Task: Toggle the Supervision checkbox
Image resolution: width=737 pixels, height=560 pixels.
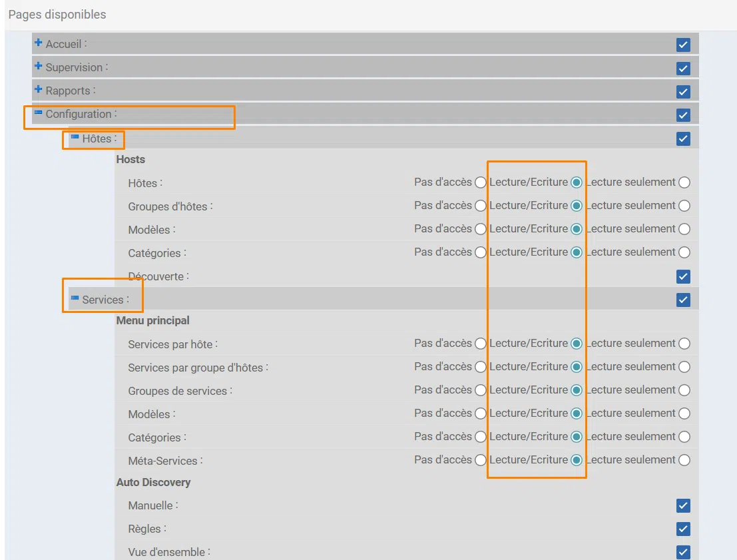Action: (x=682, y=67)
